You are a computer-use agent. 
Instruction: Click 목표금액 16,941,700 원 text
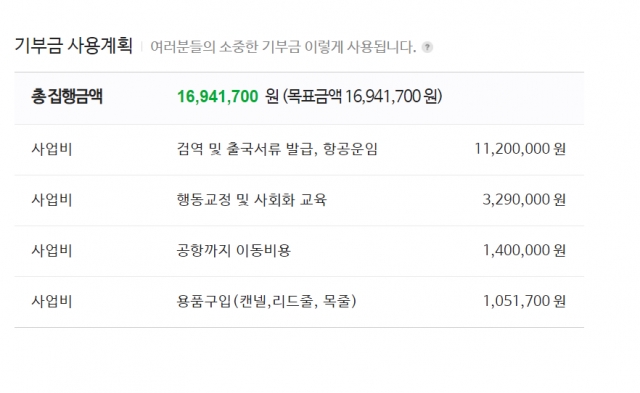pos(362,97)
